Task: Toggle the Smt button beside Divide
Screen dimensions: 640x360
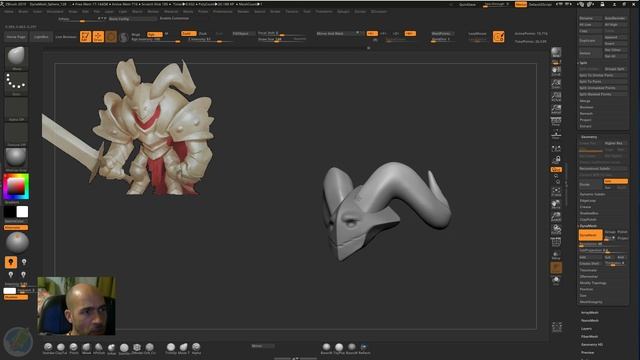Action: [x=616, y=181]
